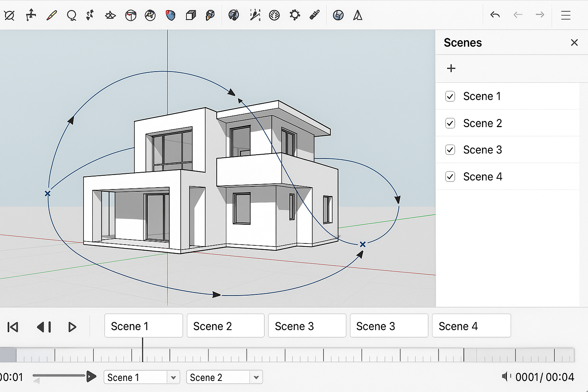Add a new scene with the plus button
Viewport: 588px width, 392px height.
[451, 69]
